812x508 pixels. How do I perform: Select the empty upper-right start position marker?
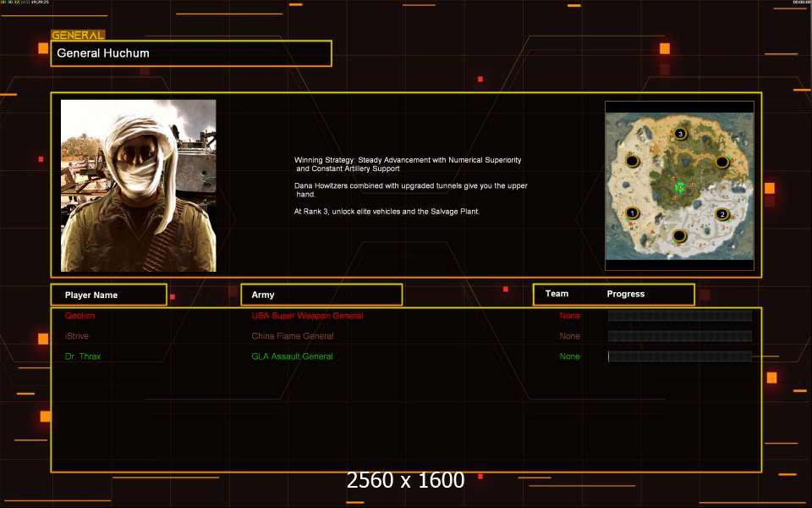[x=721, y=163]
